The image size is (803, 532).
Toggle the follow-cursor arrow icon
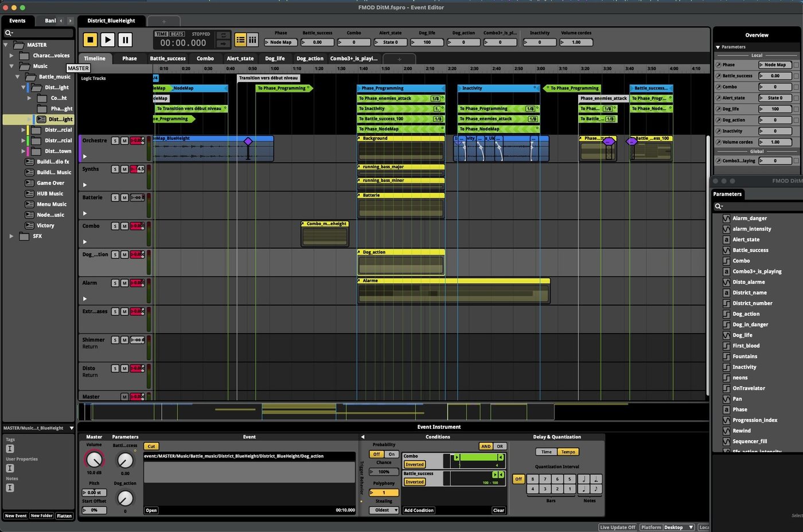click(223, 44)
